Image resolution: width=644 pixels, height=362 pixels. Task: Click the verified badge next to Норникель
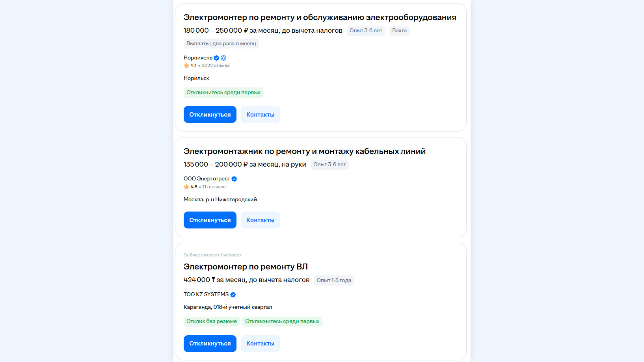(x=216, y=58)
